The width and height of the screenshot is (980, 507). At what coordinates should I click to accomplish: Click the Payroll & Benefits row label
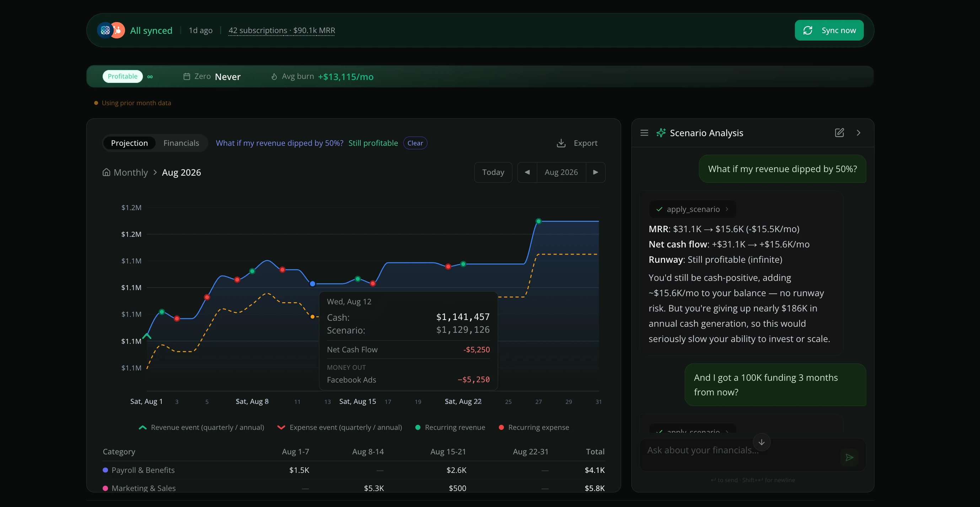point(143,470)
